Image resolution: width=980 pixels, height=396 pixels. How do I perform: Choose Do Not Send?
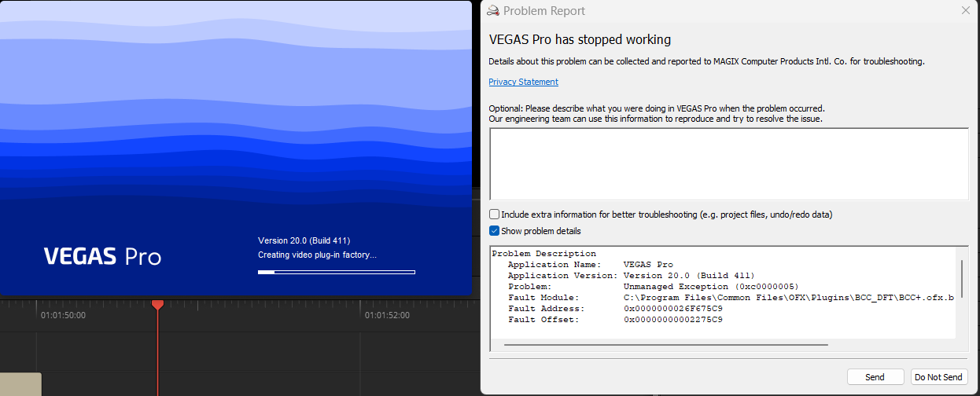pos(940,377)
